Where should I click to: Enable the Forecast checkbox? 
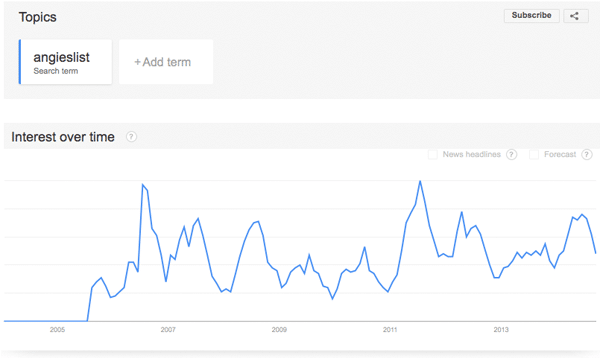[534, 154]
